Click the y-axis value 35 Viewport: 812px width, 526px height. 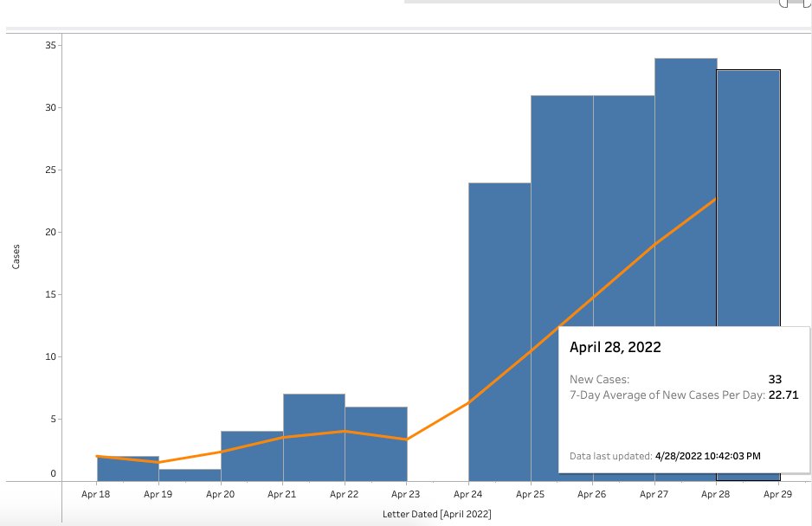coord(50,45)
